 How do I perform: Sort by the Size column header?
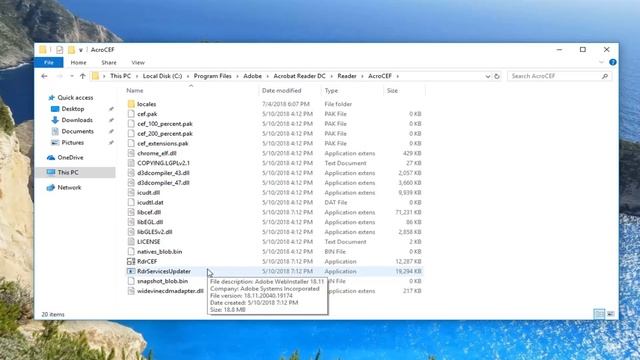point(392,91)
